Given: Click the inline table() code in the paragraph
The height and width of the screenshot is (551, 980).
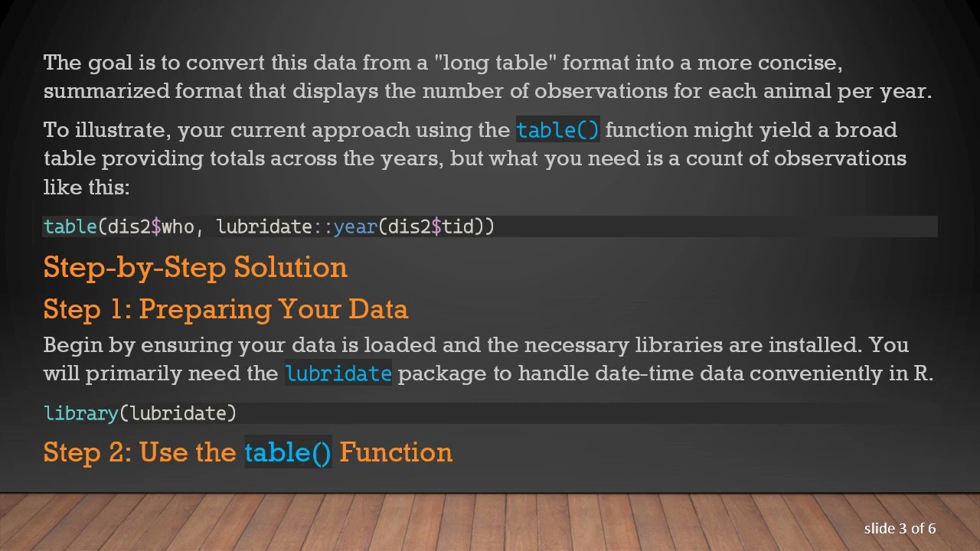Looking at the screenshot, I should (x=557, y=130).
